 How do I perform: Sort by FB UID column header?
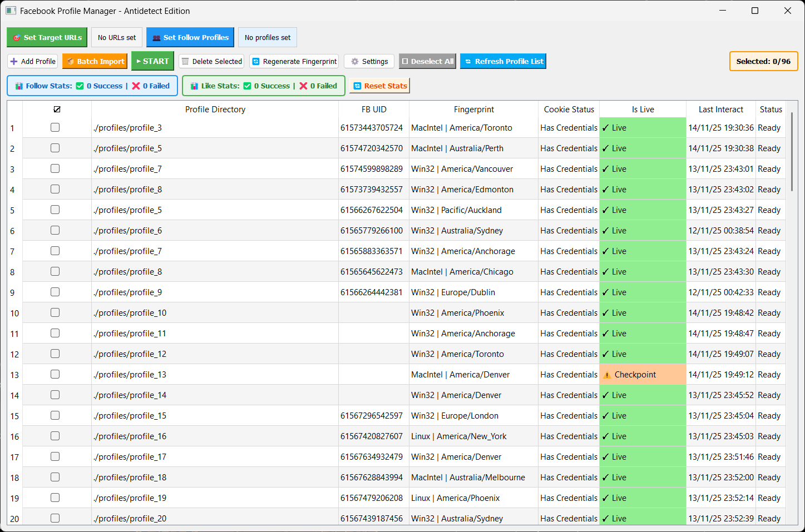(374, 110)
